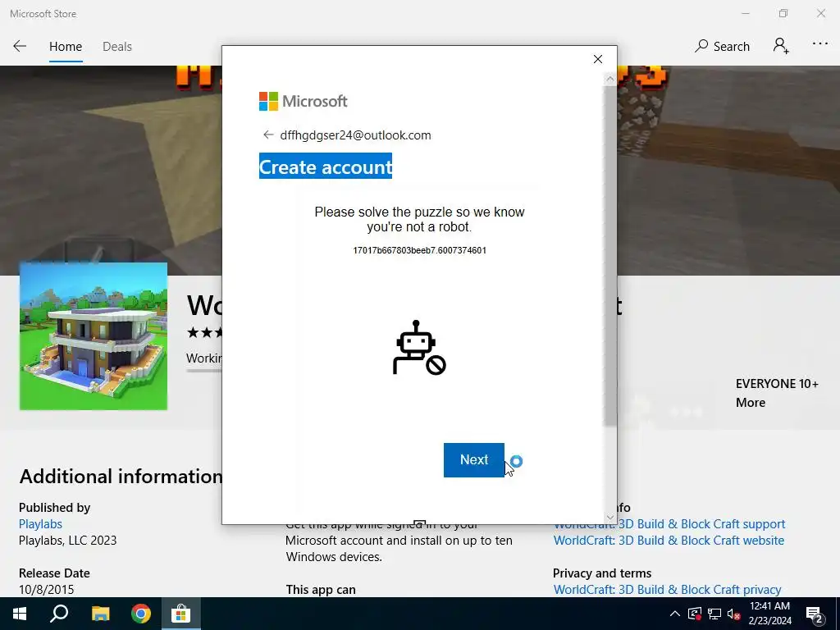Show hidden system tray icons
840x630 pixels.
[x=675, y=614]
